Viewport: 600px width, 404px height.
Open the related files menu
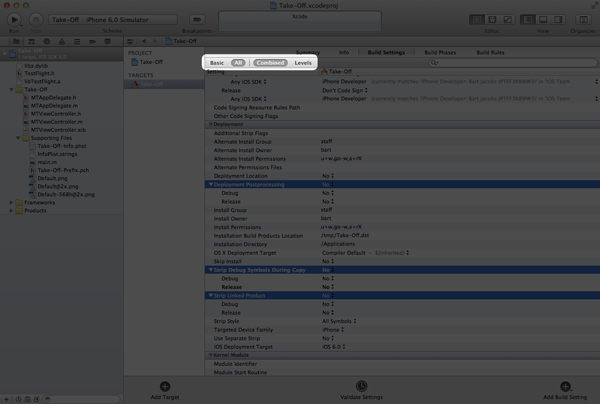point(130,41)
